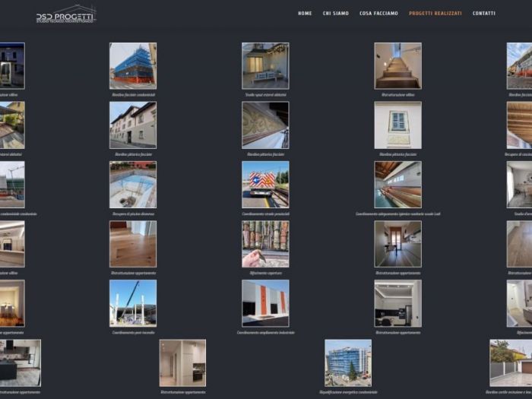Open the crane and concrete columns thumbnail
The height and width of the screenshot is (399, 532).
[133, 303]
